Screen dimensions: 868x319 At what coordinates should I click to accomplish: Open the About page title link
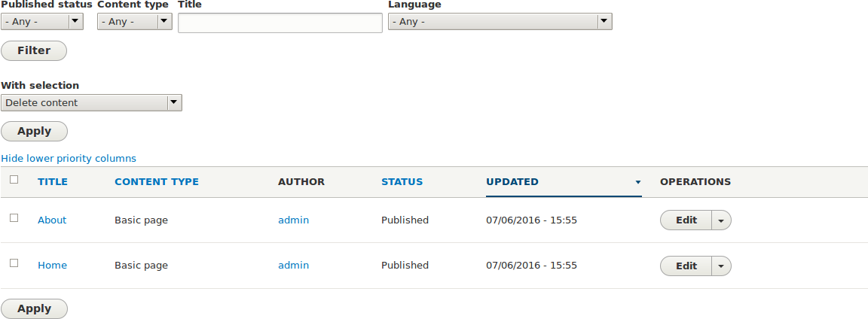[x=52, y=220]
